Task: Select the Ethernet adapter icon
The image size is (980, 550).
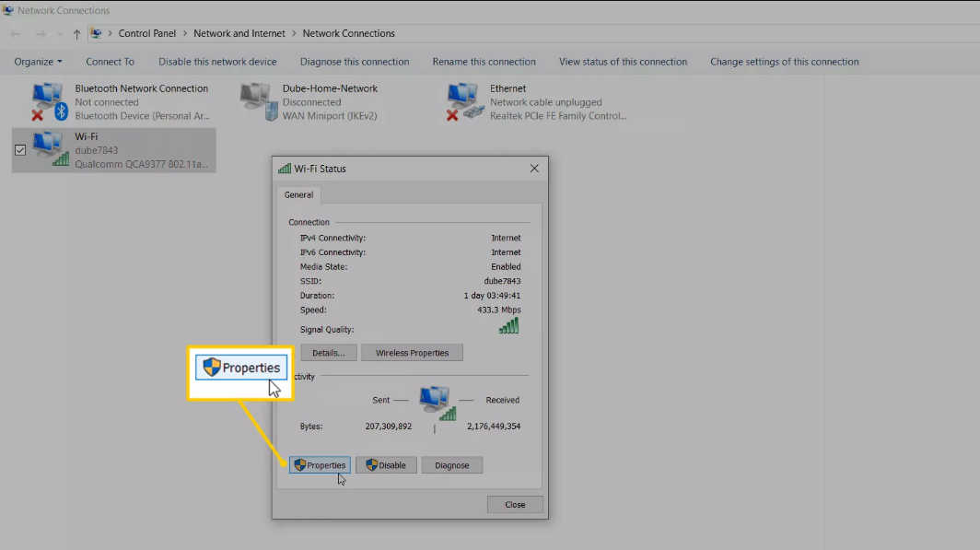Action: click(465, 101)
